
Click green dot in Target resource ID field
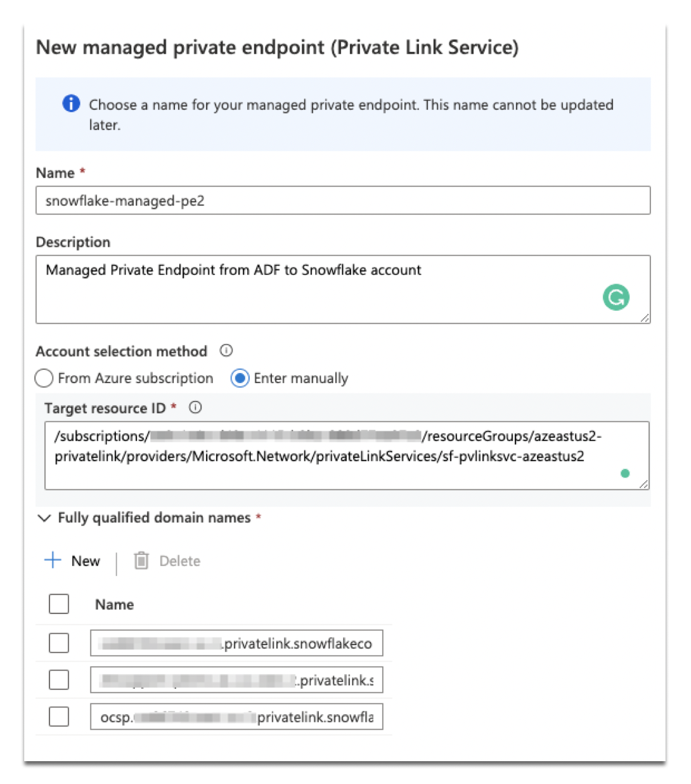click(x=625, y=473)
